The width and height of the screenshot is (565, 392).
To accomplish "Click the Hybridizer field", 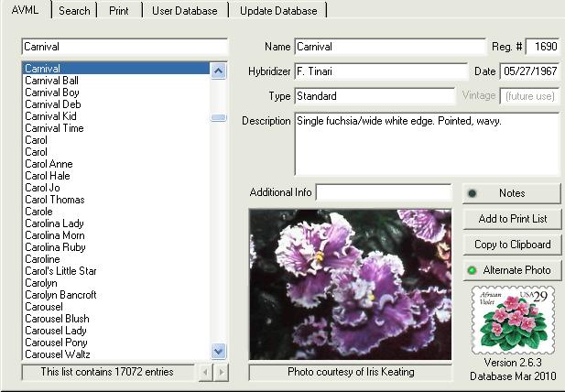I will 381,71.
